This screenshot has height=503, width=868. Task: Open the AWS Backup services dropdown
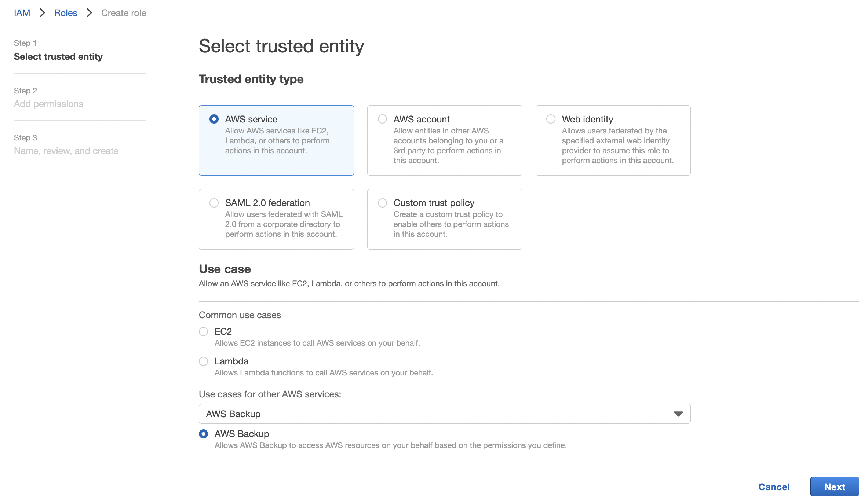pyautogui.click(x=445, y=414)
